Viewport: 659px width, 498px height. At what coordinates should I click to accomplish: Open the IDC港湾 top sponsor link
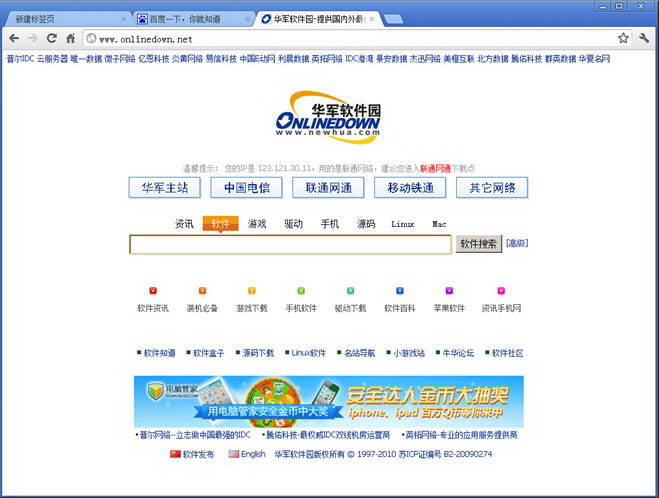(359, 59)
